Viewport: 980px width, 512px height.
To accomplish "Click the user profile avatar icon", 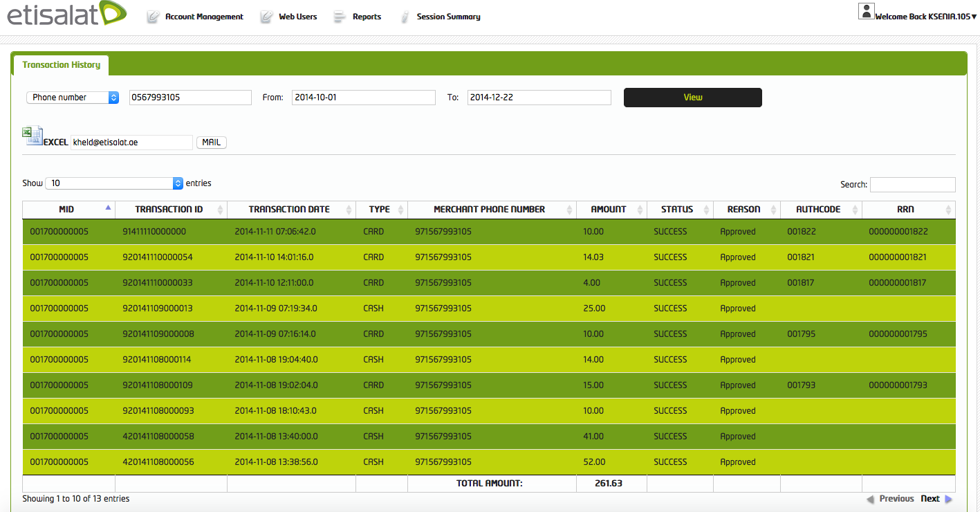I will point(866,11).
